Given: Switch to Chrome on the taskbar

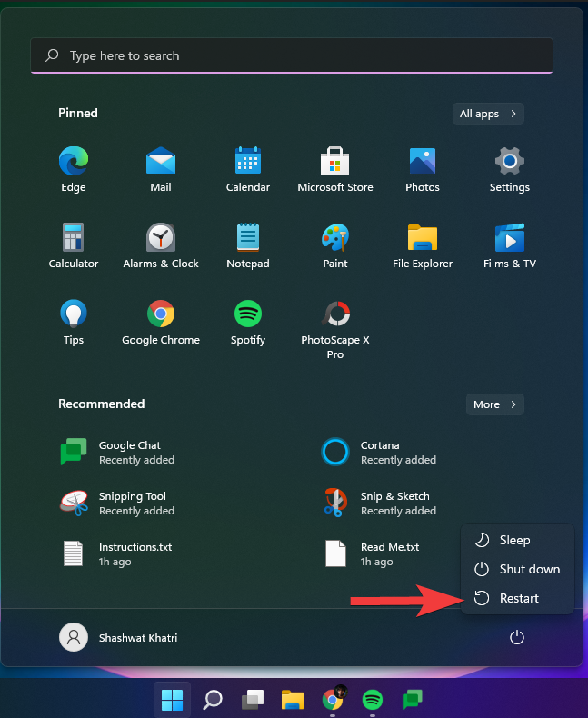Looking at the screenshot, I should point(333,700).
